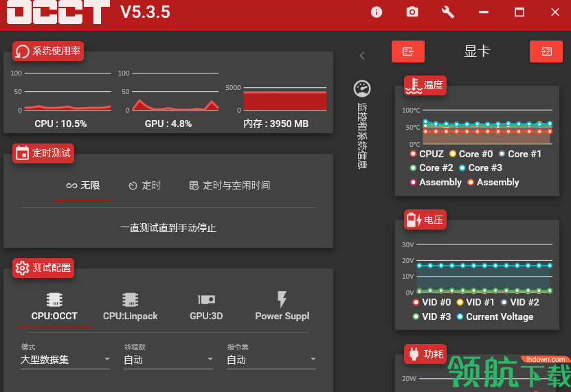Toggle CPUZ series in temperature legend

427,154
